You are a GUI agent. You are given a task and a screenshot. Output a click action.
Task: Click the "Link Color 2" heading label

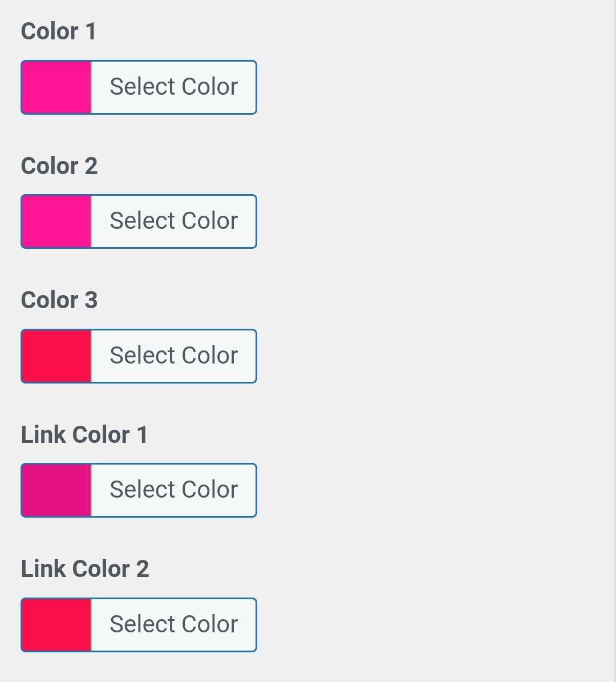(85, 569)
